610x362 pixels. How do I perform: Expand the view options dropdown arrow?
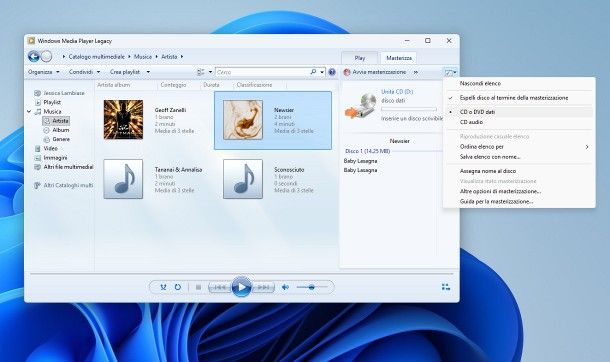click(210, 72)
